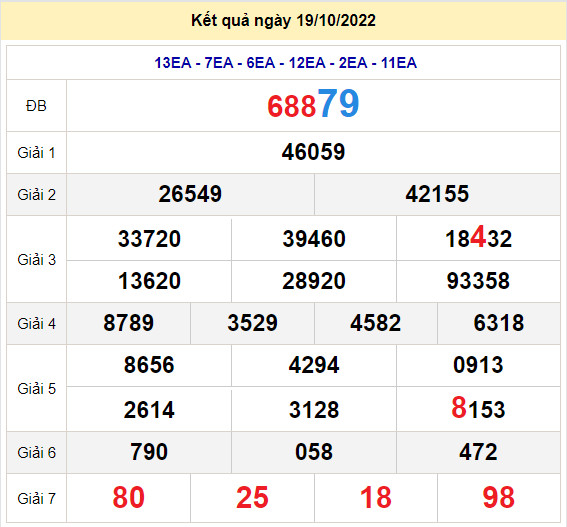Image resolution: width=567 pixels, height=527 pixels.
Task: Click second prize number 26549
Action: coord(190,194)
